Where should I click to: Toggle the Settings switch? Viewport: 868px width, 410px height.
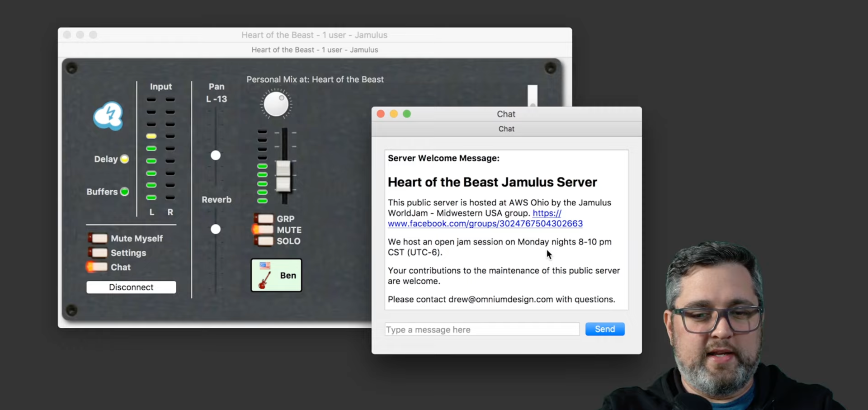click(x=98, y=253)
